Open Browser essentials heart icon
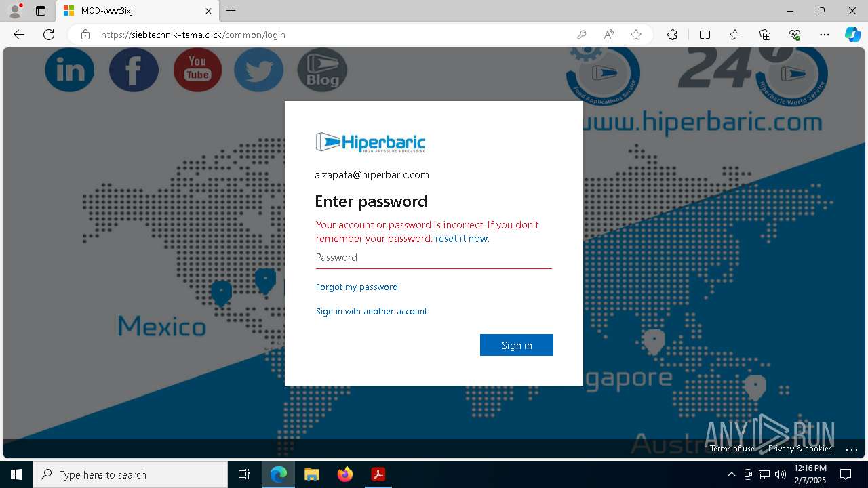This screenshot has height=488, width=868. (795, 35)
